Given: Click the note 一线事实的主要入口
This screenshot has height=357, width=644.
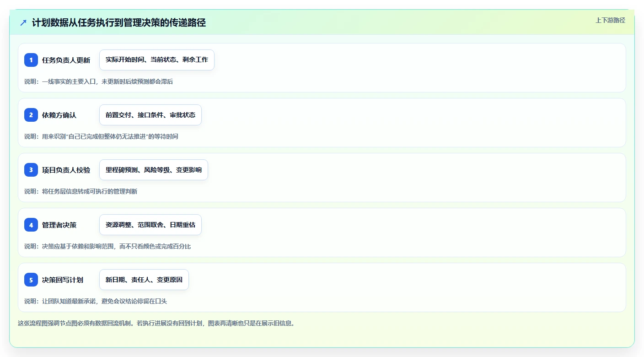Looking at the screenshot, I should coord(99,81).
